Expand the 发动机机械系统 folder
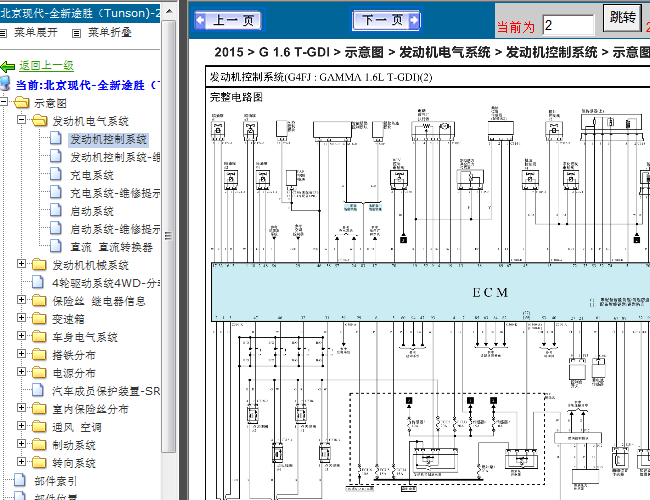This screenshot has width=650, height=500. click(x=21, y=263)
